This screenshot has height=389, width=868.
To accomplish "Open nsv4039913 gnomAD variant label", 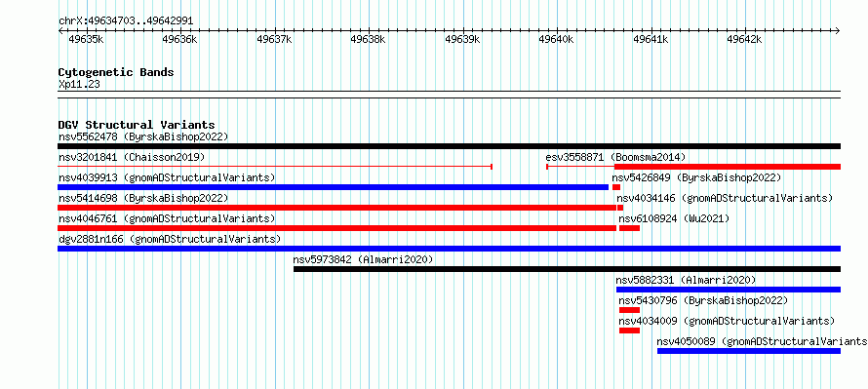I will coord(167,177).
